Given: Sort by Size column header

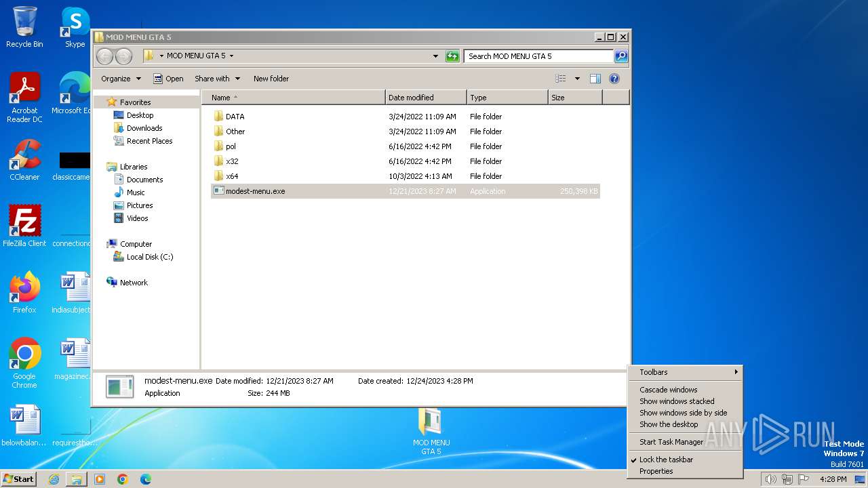Looking at the screenshot, I should tap(575, 98).
